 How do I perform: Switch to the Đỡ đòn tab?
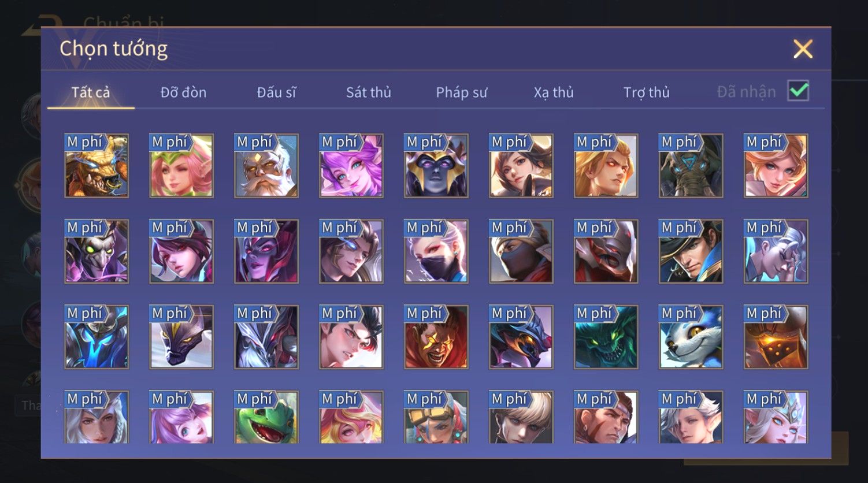(x=183, y=92)
